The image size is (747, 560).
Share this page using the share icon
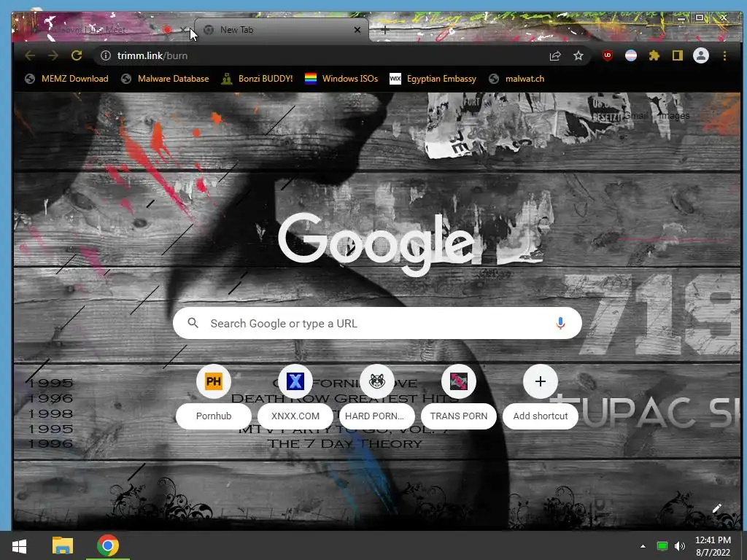555,55
